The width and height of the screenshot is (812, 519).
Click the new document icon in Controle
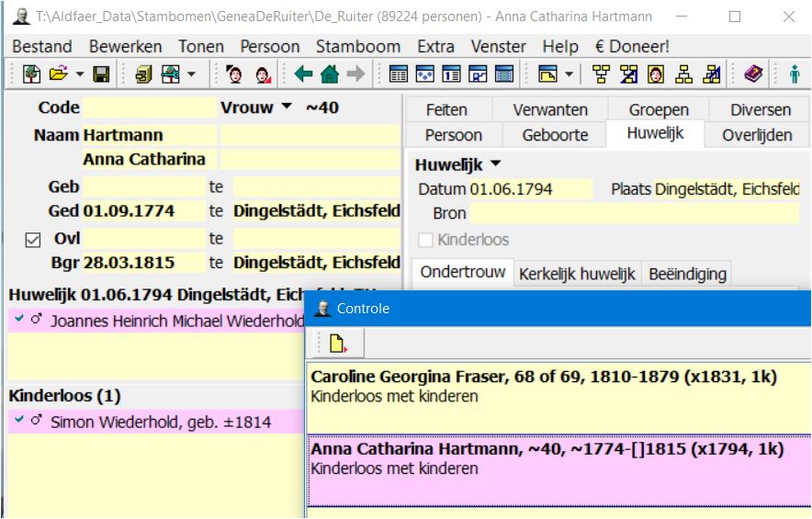click(x=337, y=344)
